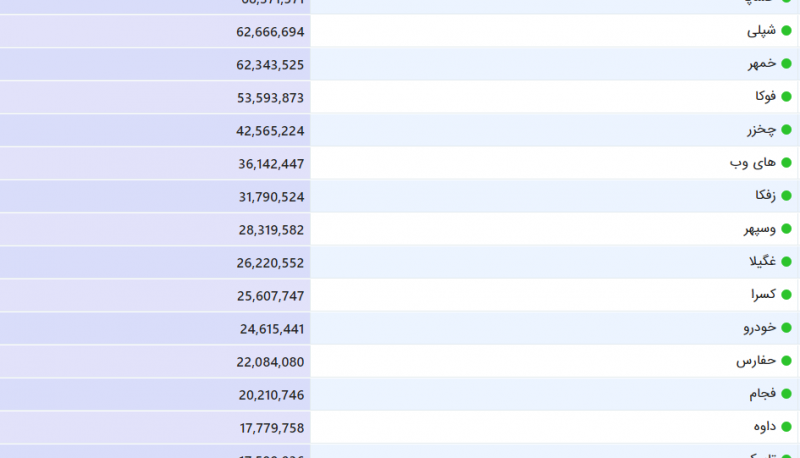Click the green dot beside خودرو

click(786, 327)
